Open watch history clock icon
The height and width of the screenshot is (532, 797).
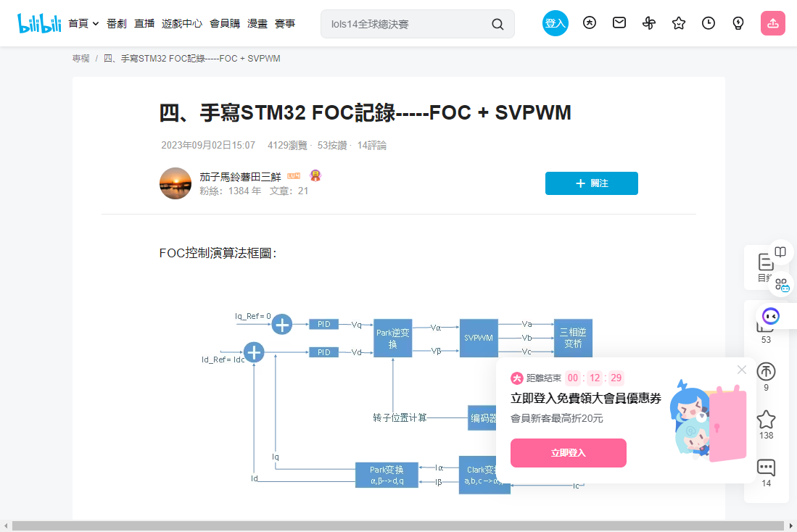tap(708, 23)
